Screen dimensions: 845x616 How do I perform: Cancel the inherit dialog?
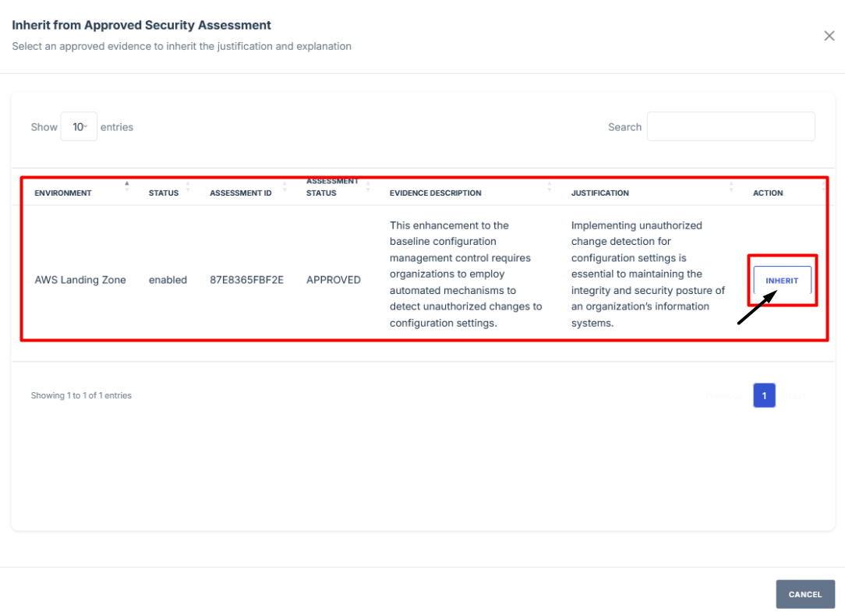(804, 594)
